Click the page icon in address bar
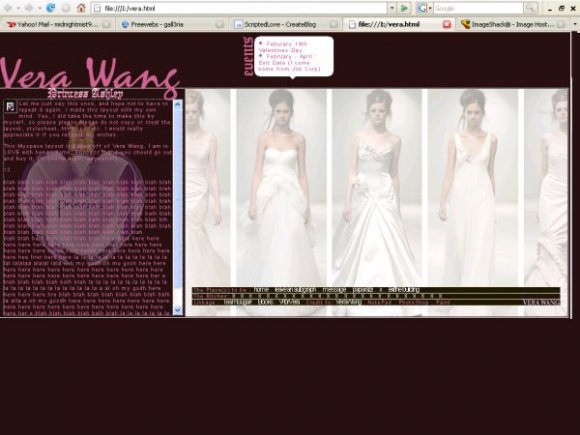The height and width of the screenshot is (435, 580). click(97, 8)
